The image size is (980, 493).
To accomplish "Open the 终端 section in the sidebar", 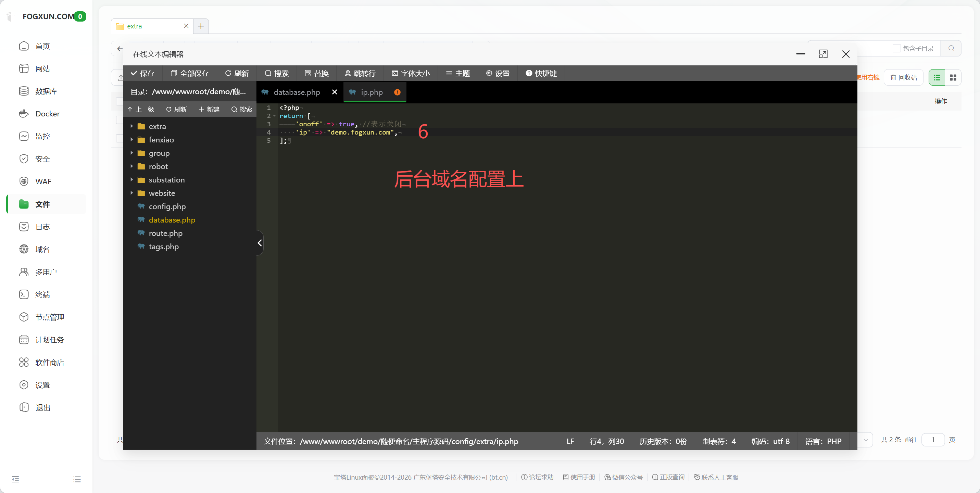I will click(x=43, y=294).
